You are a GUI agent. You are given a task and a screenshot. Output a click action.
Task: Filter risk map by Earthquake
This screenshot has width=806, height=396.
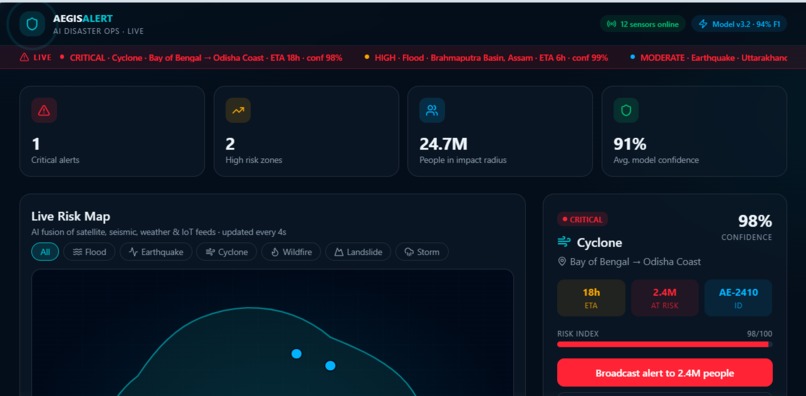coord(156,252)
